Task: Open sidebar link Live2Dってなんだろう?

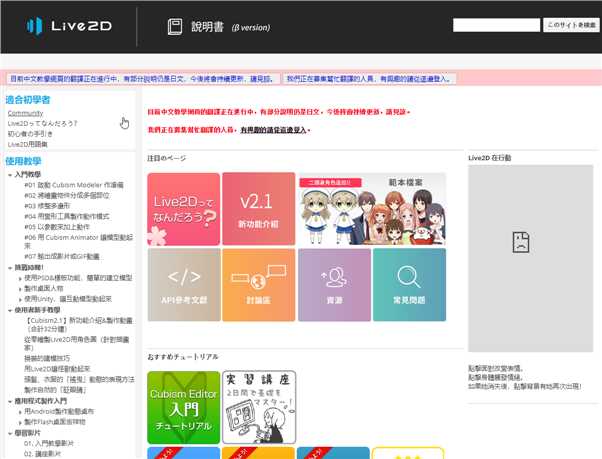Action: 42,124
